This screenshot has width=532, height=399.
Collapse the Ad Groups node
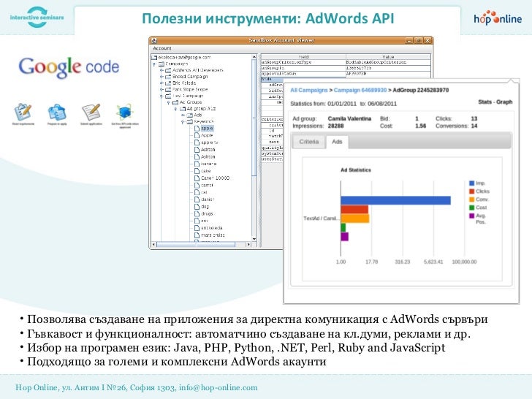[169, 102]
